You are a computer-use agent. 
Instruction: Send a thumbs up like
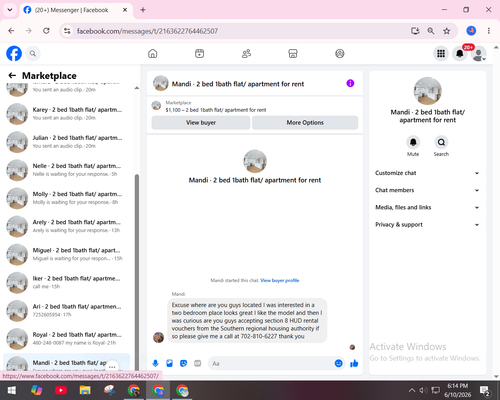click(354, 363)
